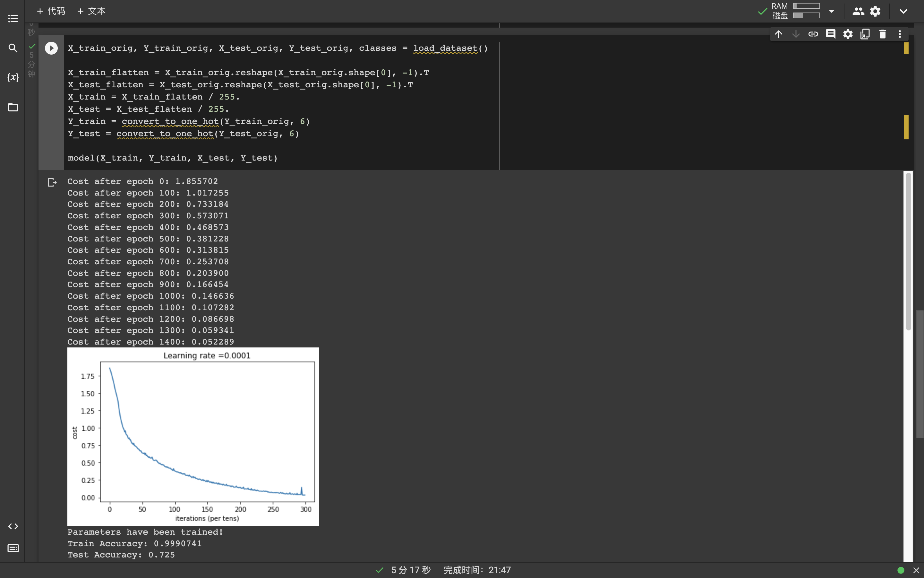This screenshot has width=924, height=578.
Task: Mirror cell in a tab
Action: tap(865, 34)
